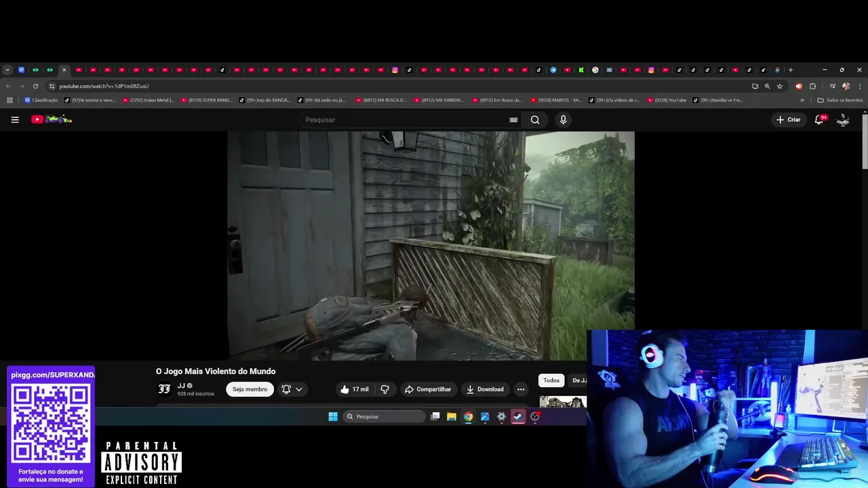868x488 pixels.
Task: Open the Chrome extensions puzzle icon
Action: coord(812,86)
